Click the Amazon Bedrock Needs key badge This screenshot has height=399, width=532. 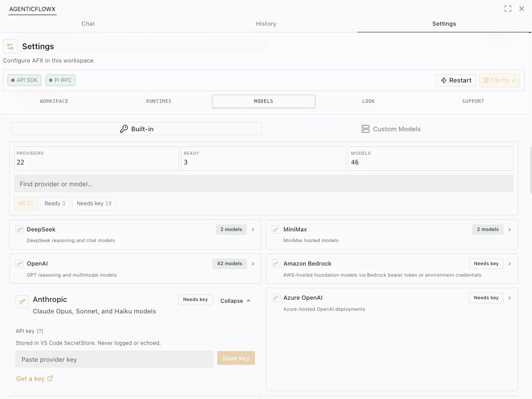pyautogui.click(x=486, y=264)
